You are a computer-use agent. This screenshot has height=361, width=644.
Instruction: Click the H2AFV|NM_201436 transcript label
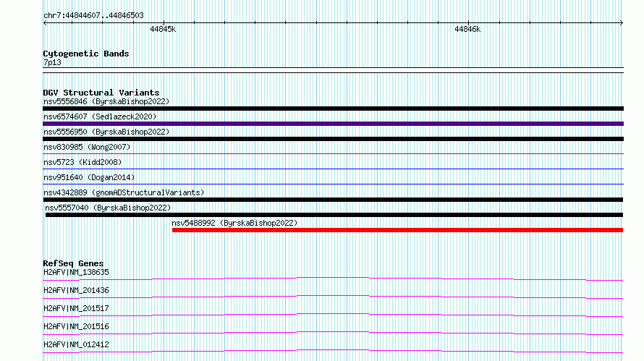pos(77,290)
